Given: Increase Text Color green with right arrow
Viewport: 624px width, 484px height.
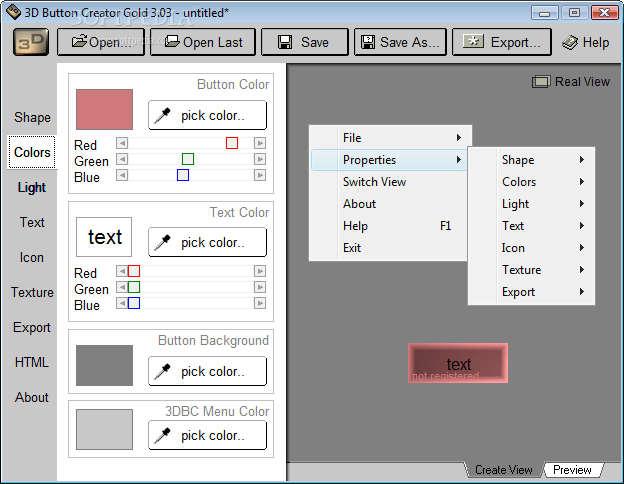Looking at the screenshot, I should [260, 287].
